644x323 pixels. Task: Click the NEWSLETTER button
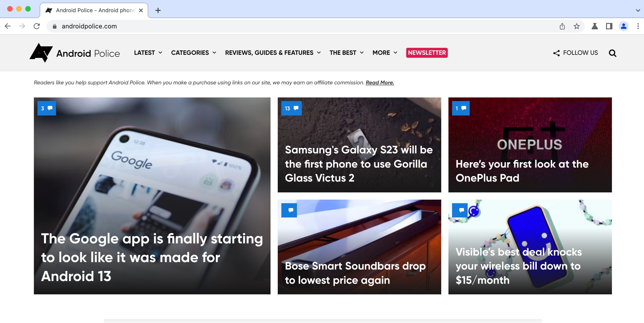[x=427, y=52]
